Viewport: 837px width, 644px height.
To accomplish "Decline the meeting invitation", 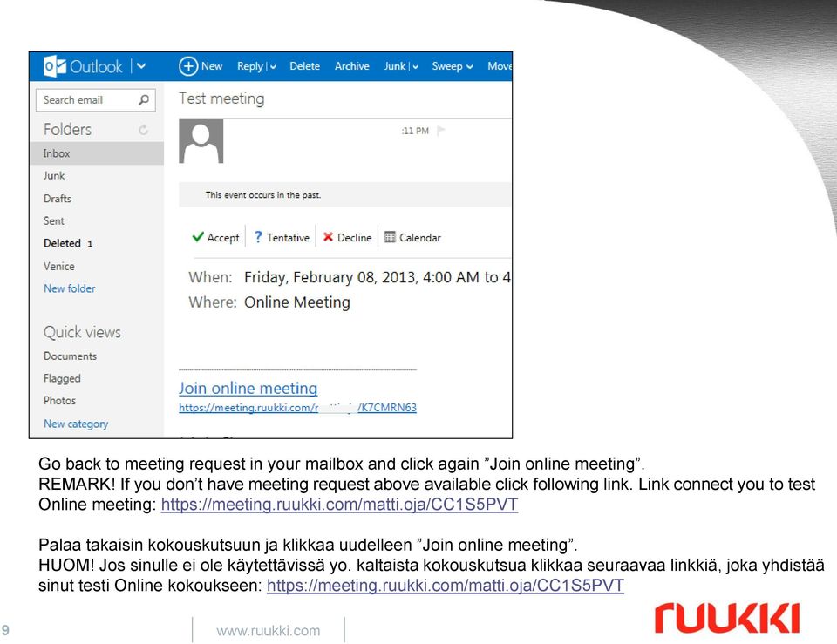I will (347, 237).
